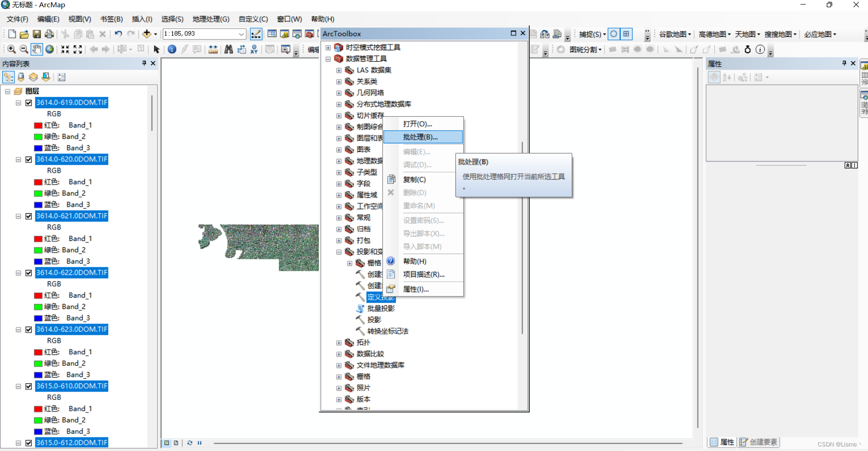Image resolution: width=868 pixels, height=451 pixels.
Task: Collapse the 数据管理工具 toolbox
Action: (328, 59)
